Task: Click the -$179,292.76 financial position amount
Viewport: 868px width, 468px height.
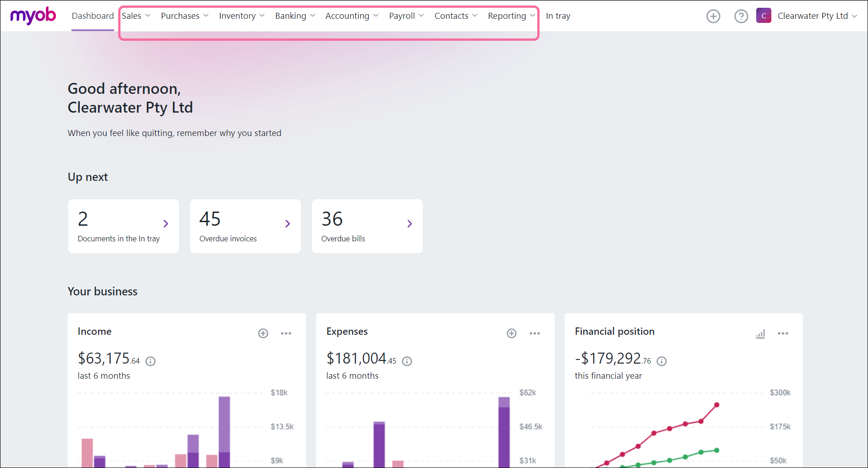Action: pos(613,359)
